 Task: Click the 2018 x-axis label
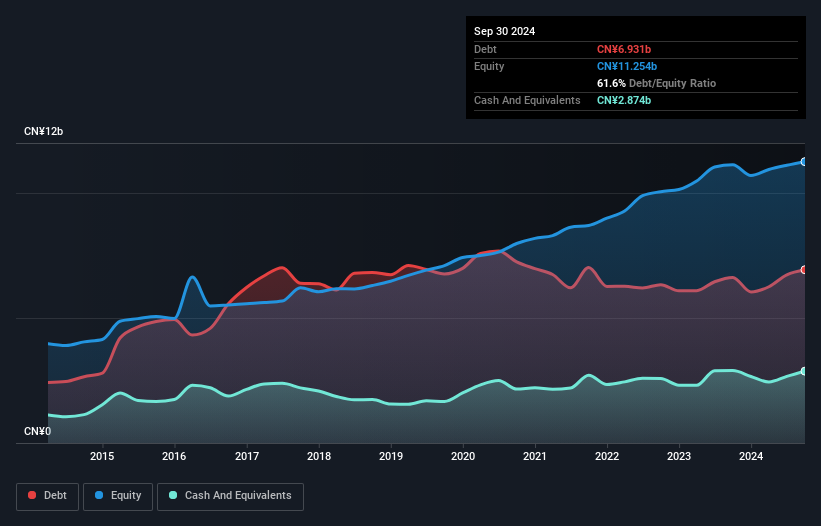(319, 456)
